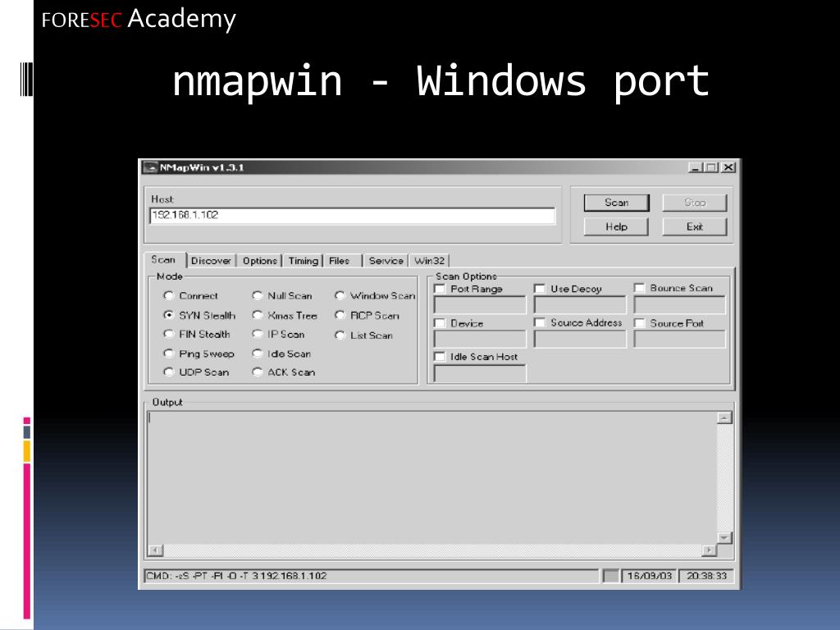Click the Idle Scan Host text field
Screen dimensions: 840x630
(x=480, y=373)
